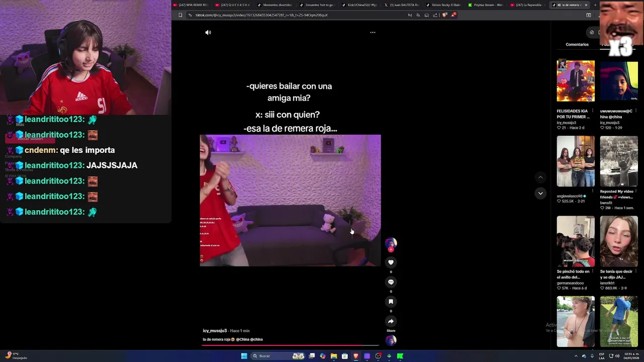Viewport: 644px width, 362px height.
Task: Open options for angievelasco98 video
Action: (593, 191)
